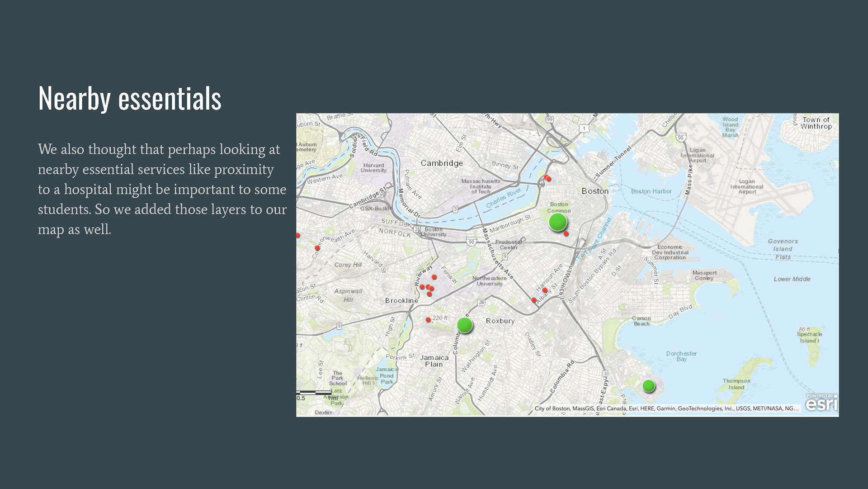Click the red dot beside the 220 ft label
868x489 pixels.
428,320
